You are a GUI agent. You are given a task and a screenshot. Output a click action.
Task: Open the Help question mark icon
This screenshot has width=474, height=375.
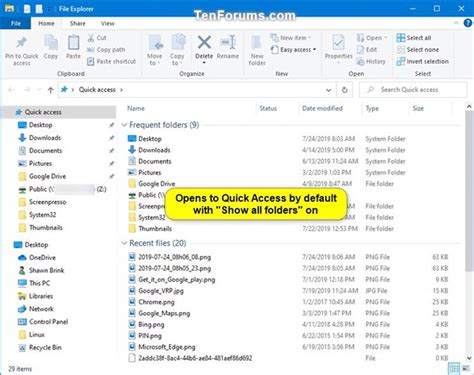468,23
